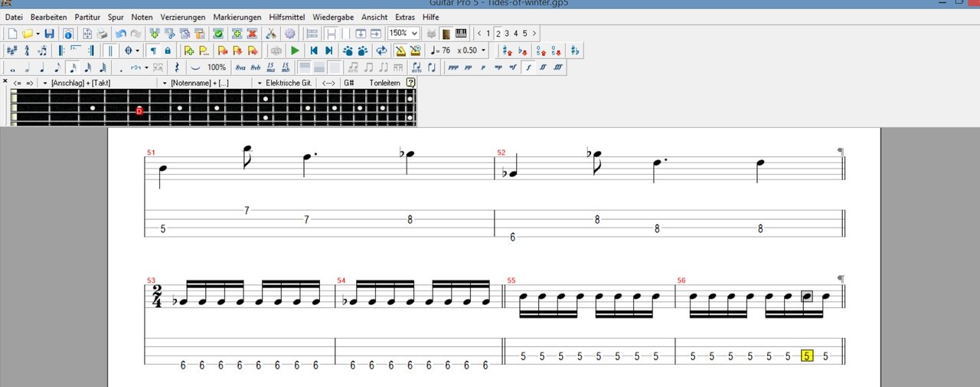
Task: Open the Wiedergabe menu
Action: point(335,16)
